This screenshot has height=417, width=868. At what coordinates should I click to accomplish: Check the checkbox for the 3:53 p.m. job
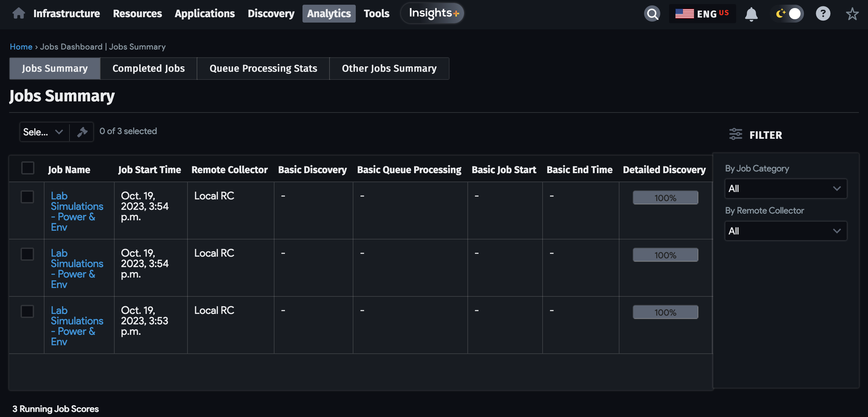(27, 311)
